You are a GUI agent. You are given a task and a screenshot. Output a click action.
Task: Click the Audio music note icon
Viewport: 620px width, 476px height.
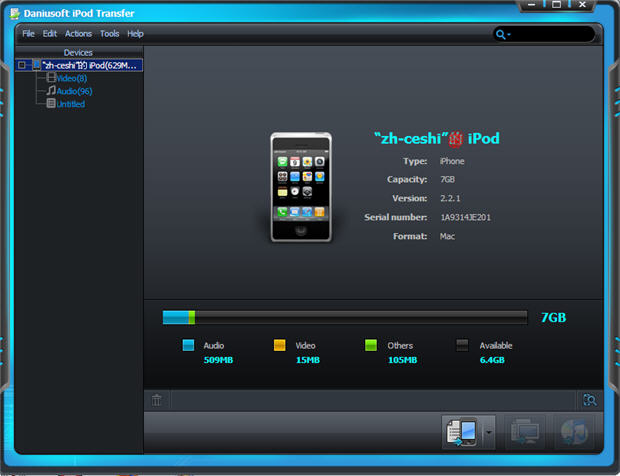coord(51,91)
